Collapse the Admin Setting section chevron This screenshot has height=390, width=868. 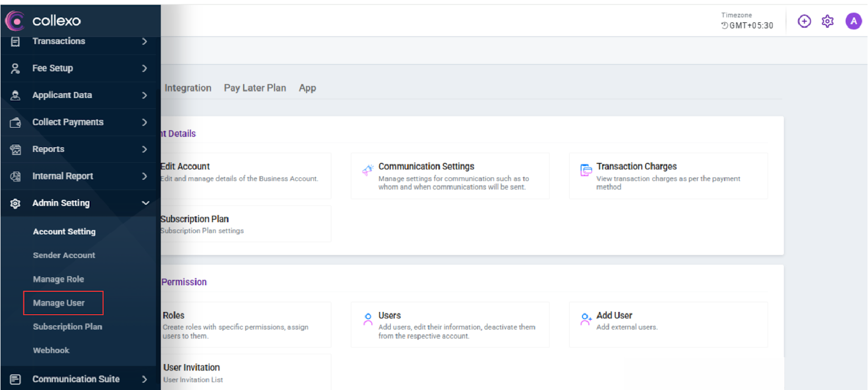tap(145, 203)
